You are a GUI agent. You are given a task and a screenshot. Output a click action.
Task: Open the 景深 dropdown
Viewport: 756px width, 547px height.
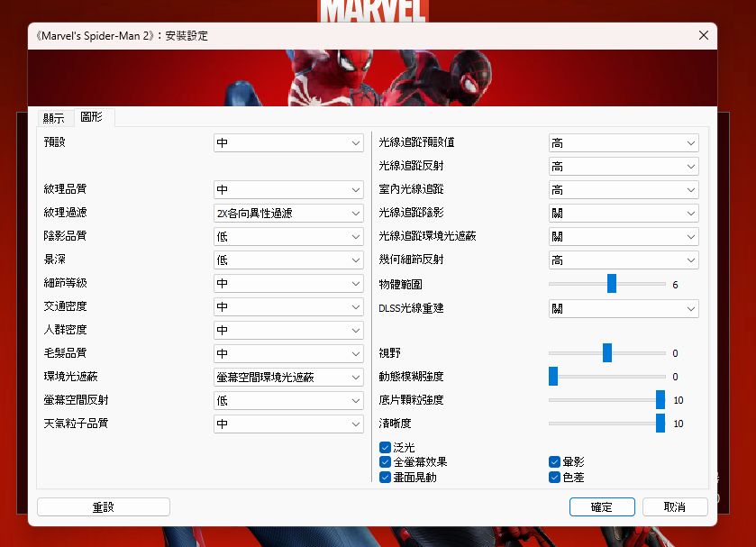288,260
